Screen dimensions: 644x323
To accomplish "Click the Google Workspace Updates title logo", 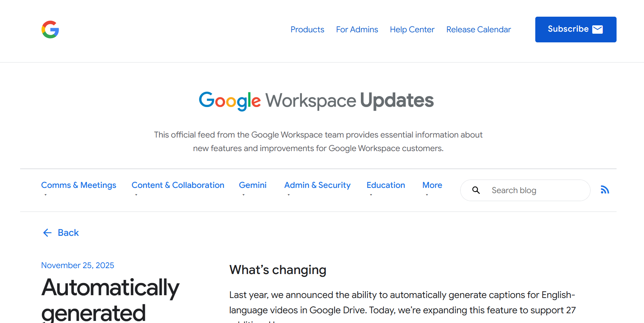I will coord(316,101).
